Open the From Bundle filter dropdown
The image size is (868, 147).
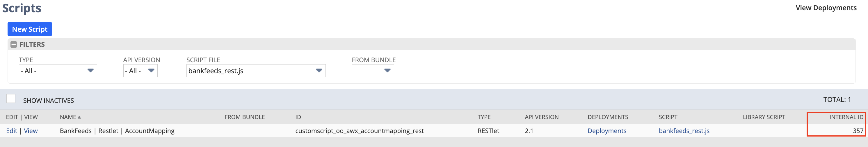point(373,71)
